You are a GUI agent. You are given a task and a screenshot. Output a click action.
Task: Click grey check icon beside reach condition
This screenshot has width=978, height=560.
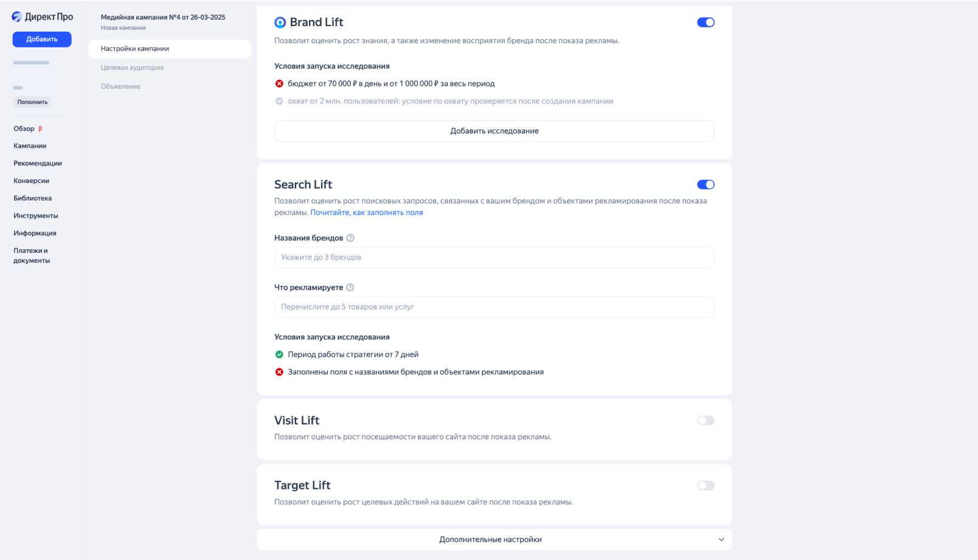point(279,101)
